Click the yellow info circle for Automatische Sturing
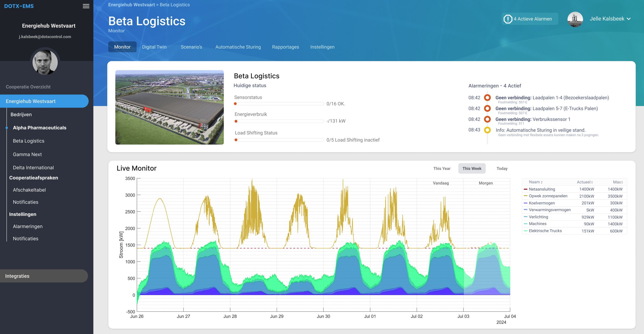The width and height of the screenshot is (644, 334). coord(487,130)
